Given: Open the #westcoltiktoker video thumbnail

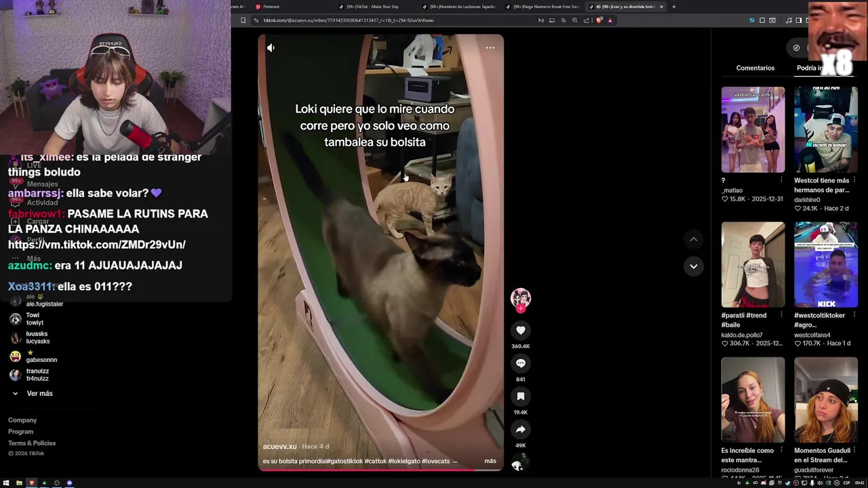Looking at the screenshot, I should coord(826,265).
